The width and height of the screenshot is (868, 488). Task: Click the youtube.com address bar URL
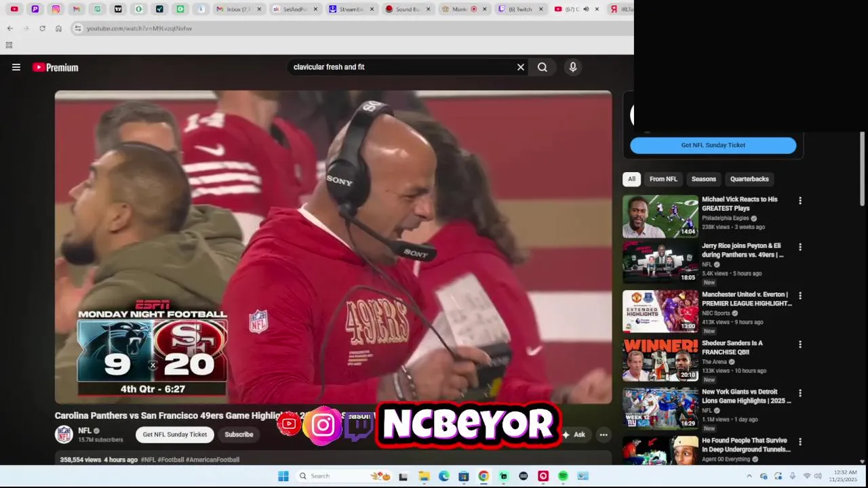pyautogui.click(x=139, y=28)
